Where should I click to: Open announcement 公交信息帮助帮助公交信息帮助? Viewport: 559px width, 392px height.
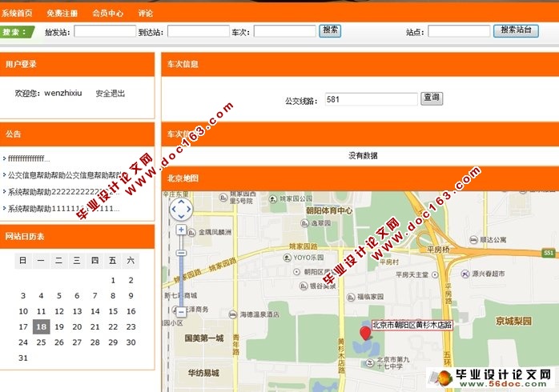point(65,175)
